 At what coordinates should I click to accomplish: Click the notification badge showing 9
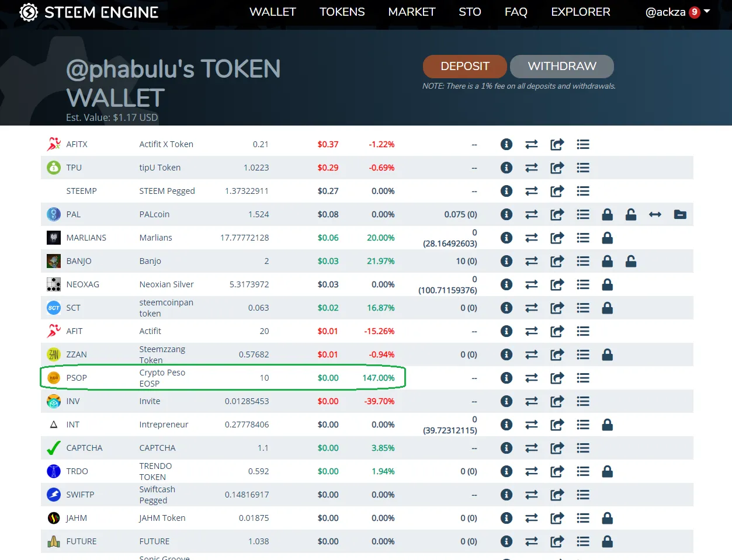click(695, 12)
